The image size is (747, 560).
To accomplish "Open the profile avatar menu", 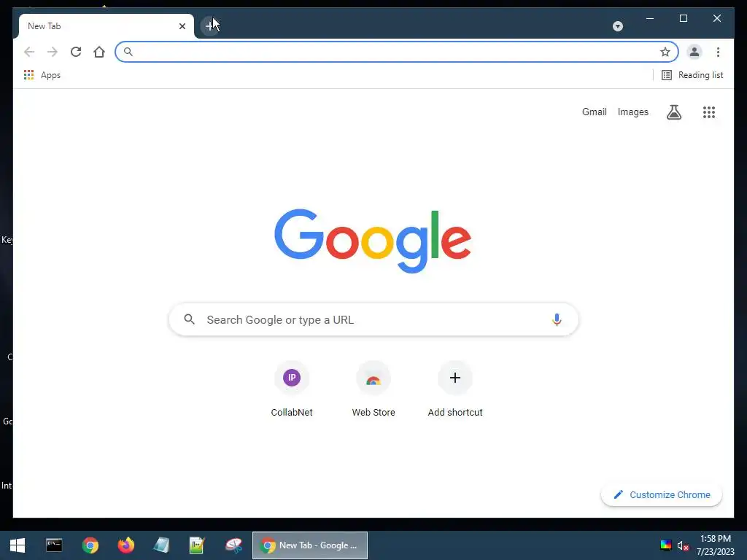I will point(694,52).
